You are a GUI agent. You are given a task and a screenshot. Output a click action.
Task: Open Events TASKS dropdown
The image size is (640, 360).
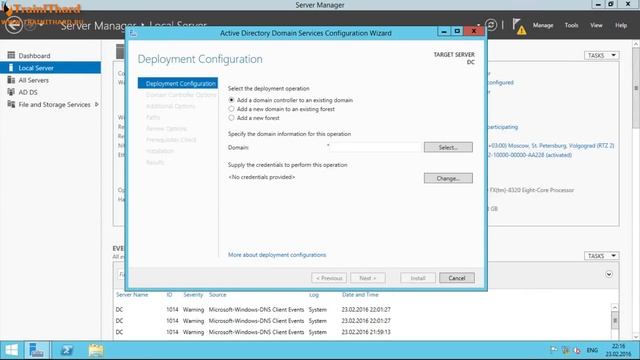[602, 256]
